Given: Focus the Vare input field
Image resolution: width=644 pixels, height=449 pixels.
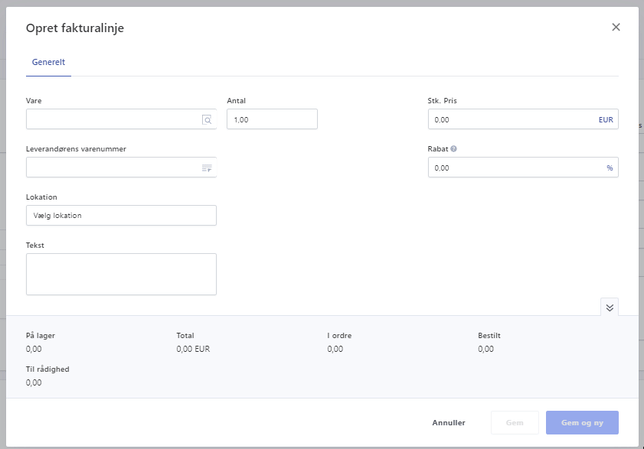Looking at the screenshot, I should click(112, 120).
